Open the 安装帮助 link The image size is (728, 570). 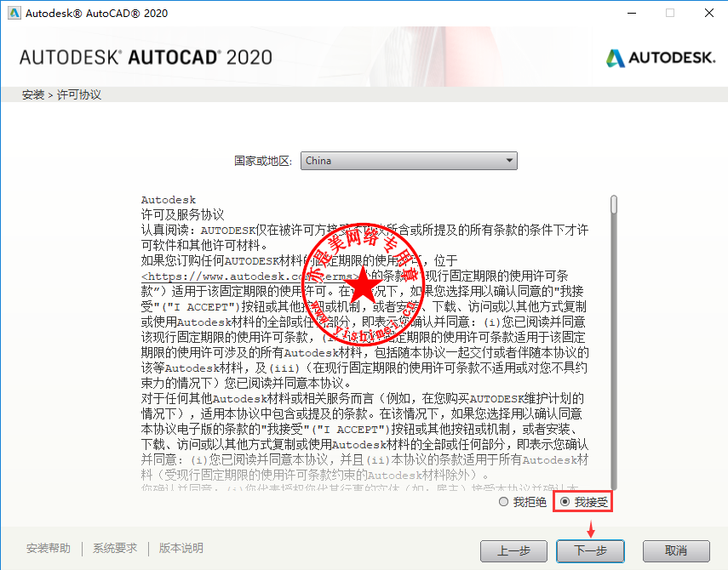(x=49, y=548)
